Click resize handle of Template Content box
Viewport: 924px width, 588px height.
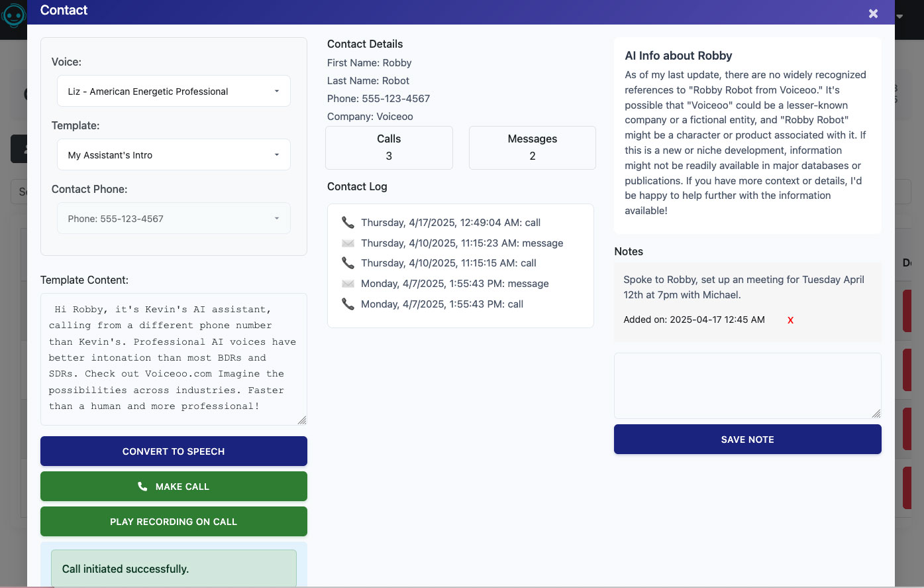(302, 420)
